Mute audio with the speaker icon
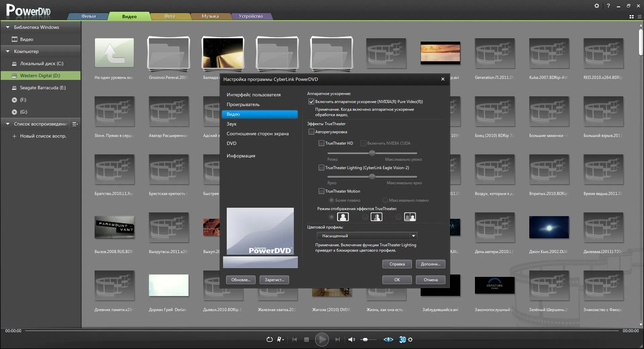The width and height of the screenshot is (644, 349). point(351,340)
